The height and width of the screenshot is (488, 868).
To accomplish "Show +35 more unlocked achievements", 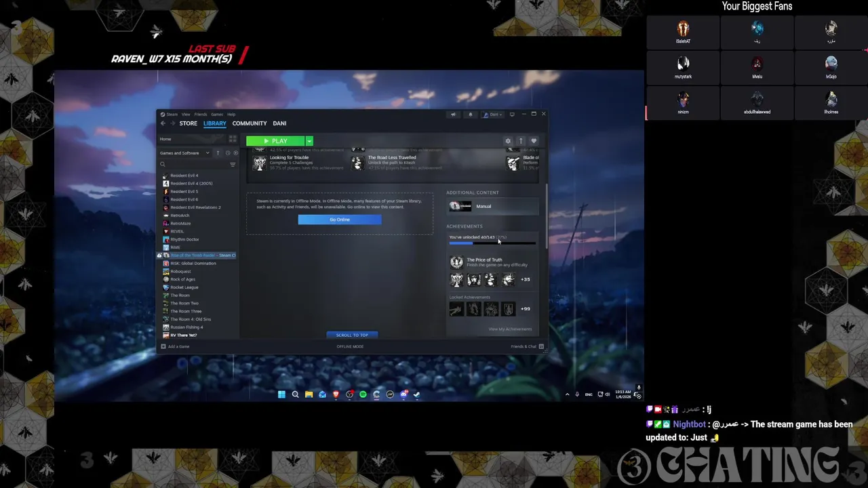I will pos(526,279).
